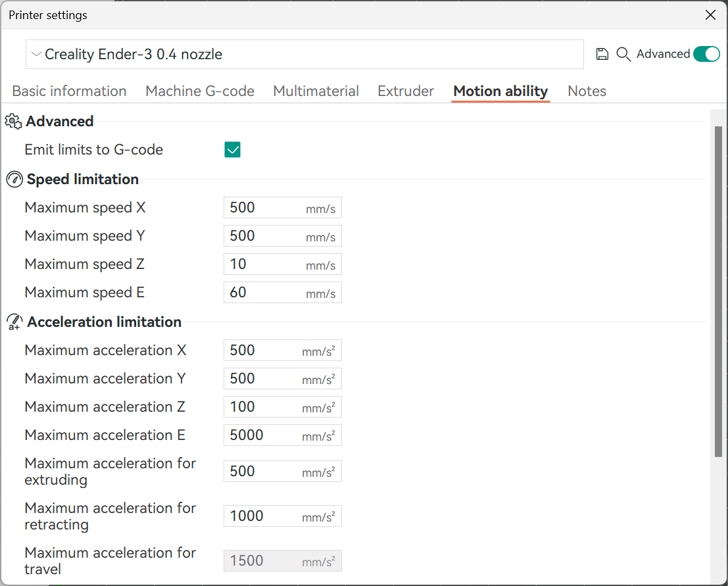728x586 pixels.
Task: Click the Maximum acceleration for travel field
Action: click(x=282, y=560)
